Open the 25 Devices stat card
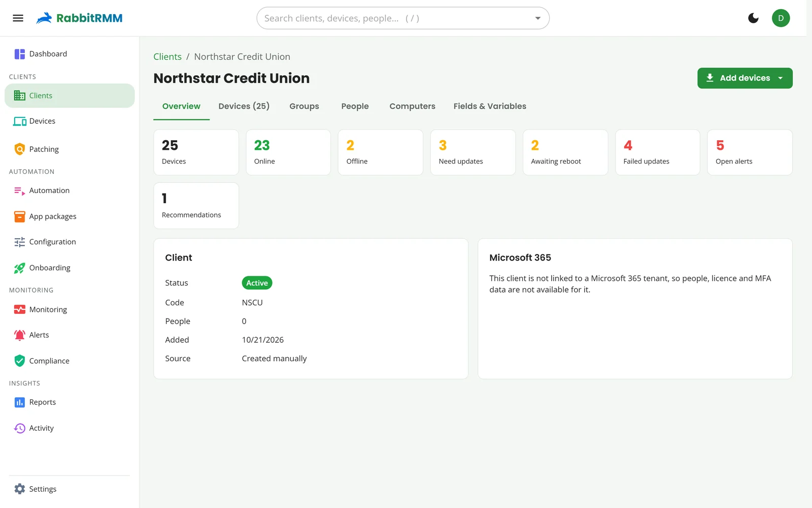Screen dimensions: 812x508 click(196, 152)
